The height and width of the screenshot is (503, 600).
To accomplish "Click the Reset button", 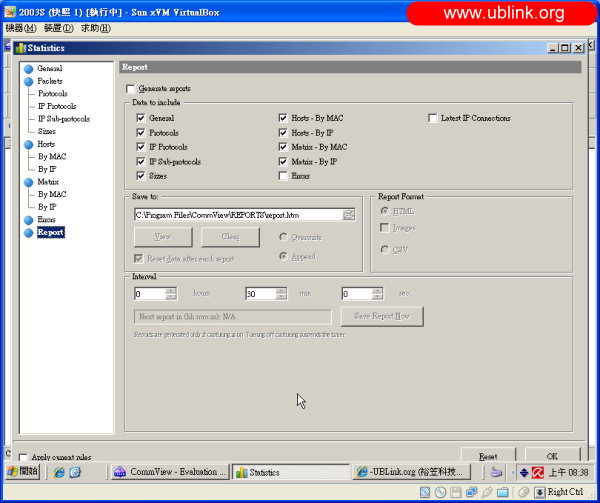I will pos(488,456).
